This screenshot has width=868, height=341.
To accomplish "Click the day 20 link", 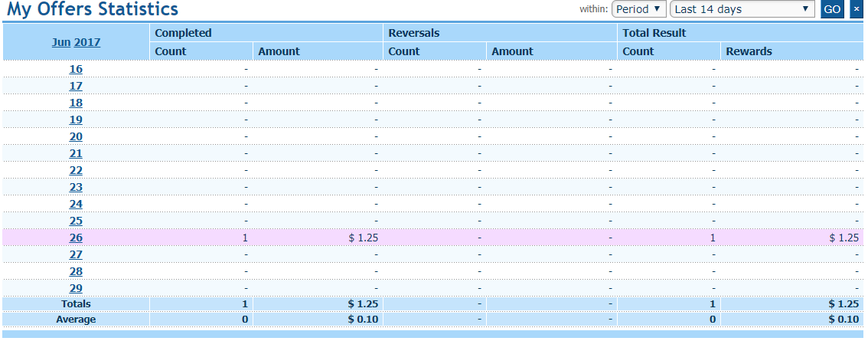I will 76,136.
